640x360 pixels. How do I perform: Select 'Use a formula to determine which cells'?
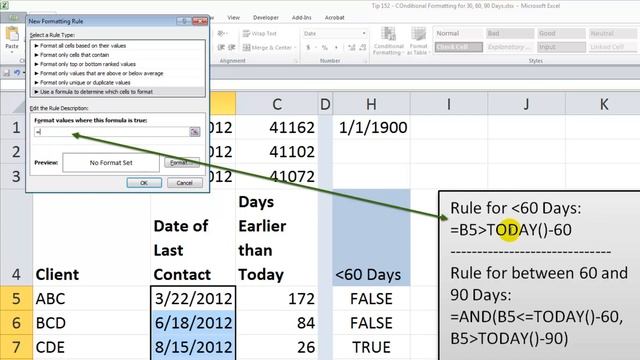click(118, 92)
